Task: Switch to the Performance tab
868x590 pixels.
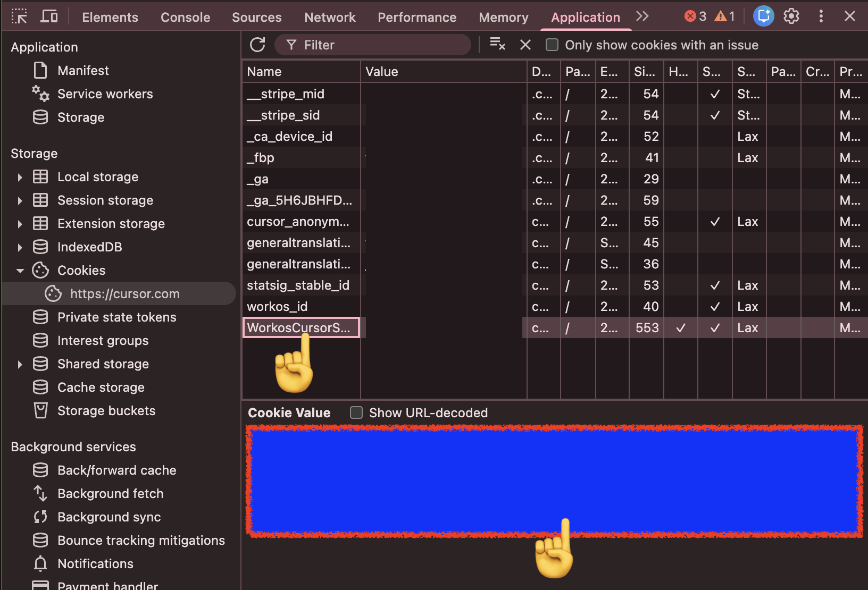Action: point(417,17)
